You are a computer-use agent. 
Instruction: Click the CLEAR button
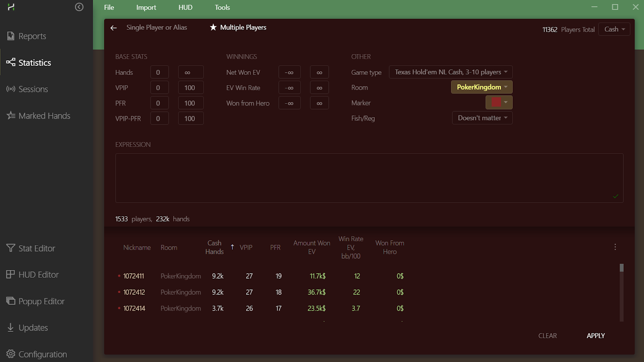[547, 336]
